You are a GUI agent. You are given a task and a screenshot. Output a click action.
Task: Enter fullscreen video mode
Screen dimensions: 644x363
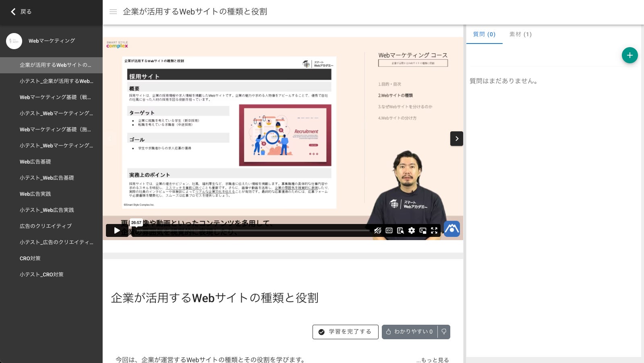pyautogui.click(x=434, y=230)
